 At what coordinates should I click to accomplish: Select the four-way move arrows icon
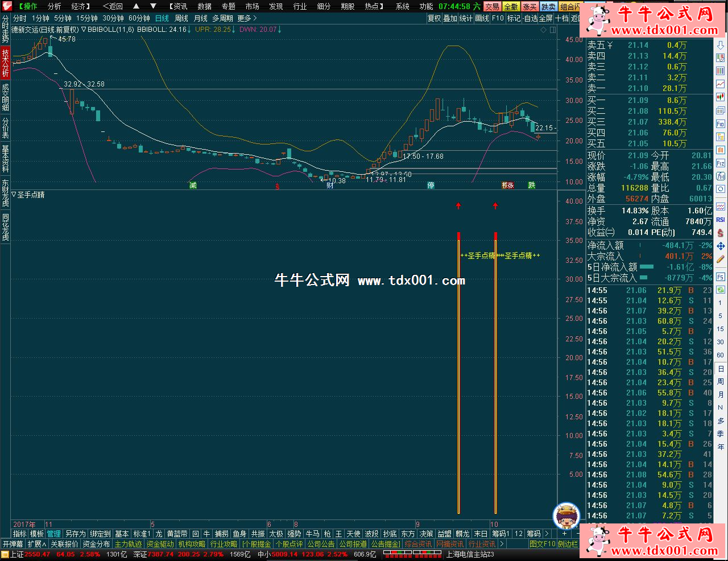tap(721, 246)
